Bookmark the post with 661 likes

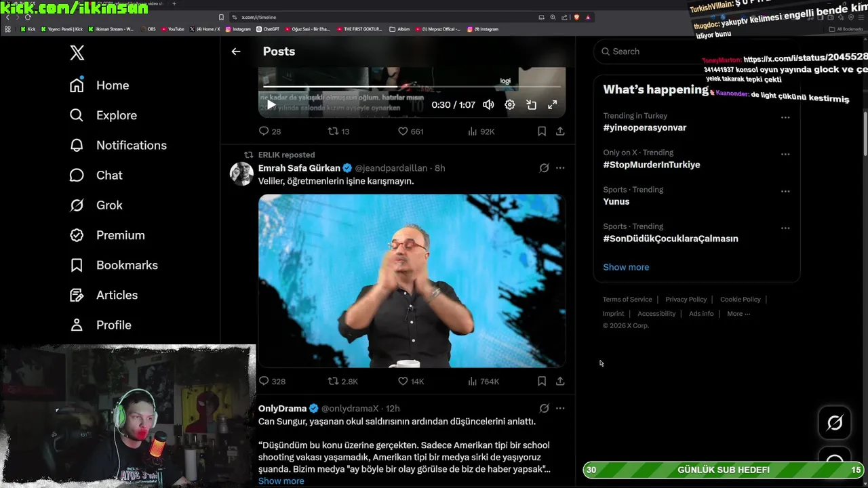[542, 131]
